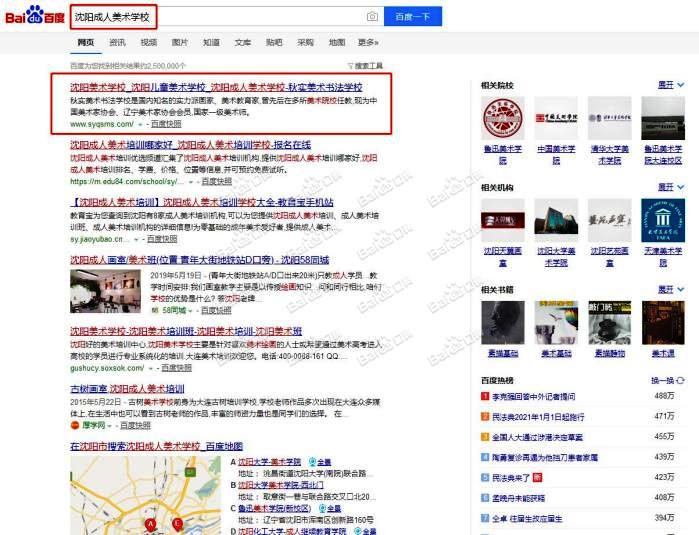The image size is (699, 535).
Task: Switch to the 资讯 tab
Action: pyautogui.click(x=117, y=42)
